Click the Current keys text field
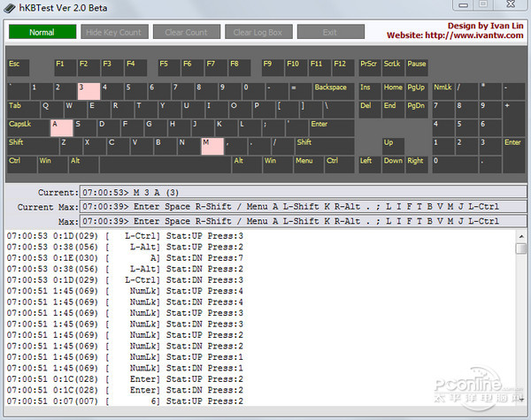 tap(301, 192)
